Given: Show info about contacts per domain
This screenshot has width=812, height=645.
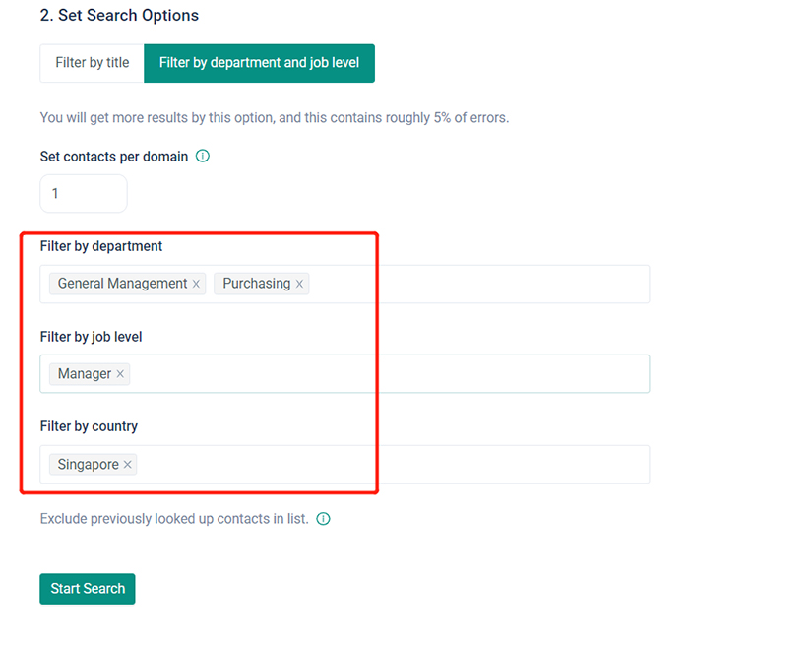Looking at the screenshot, I should (203, 156).
